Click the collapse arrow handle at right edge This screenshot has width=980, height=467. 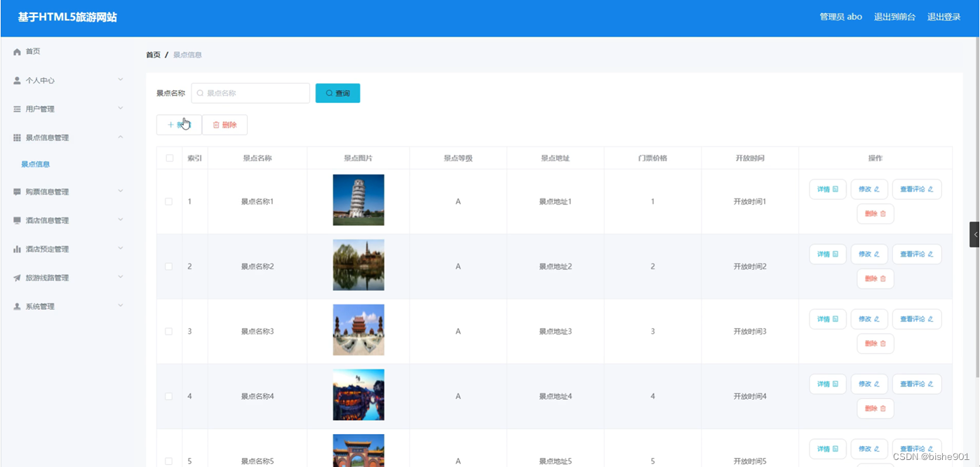(974, 235)
